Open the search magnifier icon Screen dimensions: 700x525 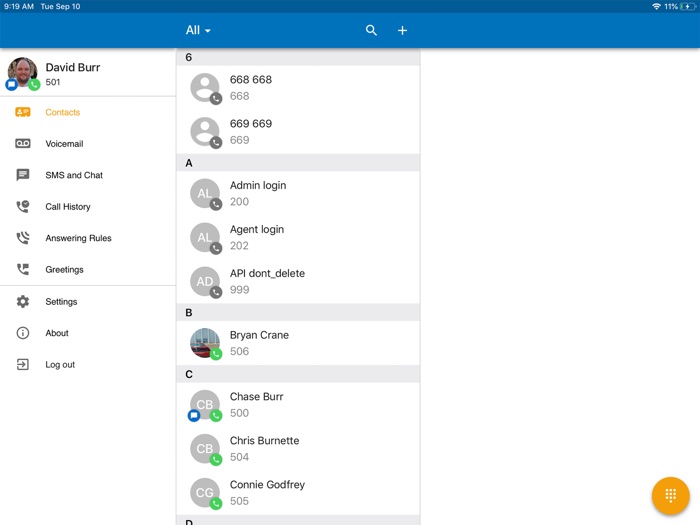click(371, 30)
